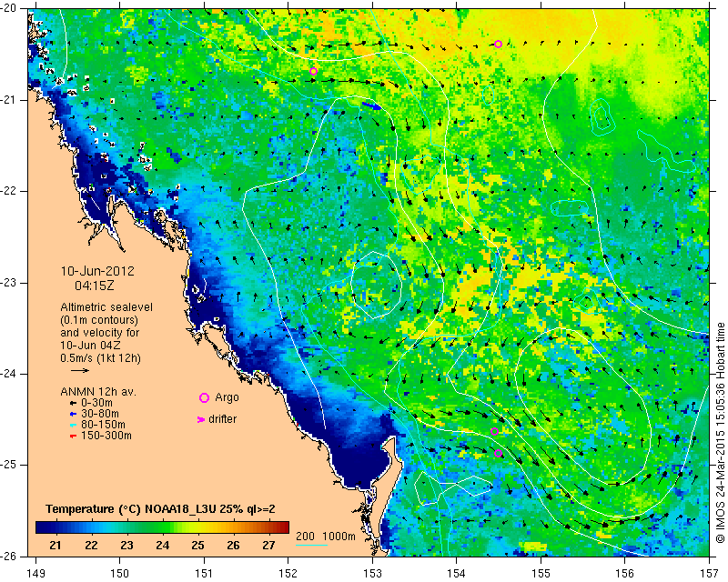Click the longitude axis label 156
This screenshot has width=728, height=582.
625,574
